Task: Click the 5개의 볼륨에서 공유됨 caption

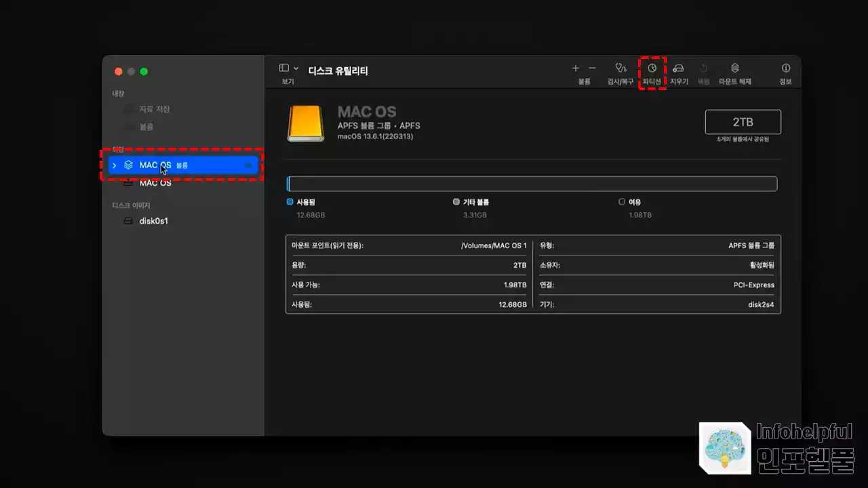Action: click(743, 139)
